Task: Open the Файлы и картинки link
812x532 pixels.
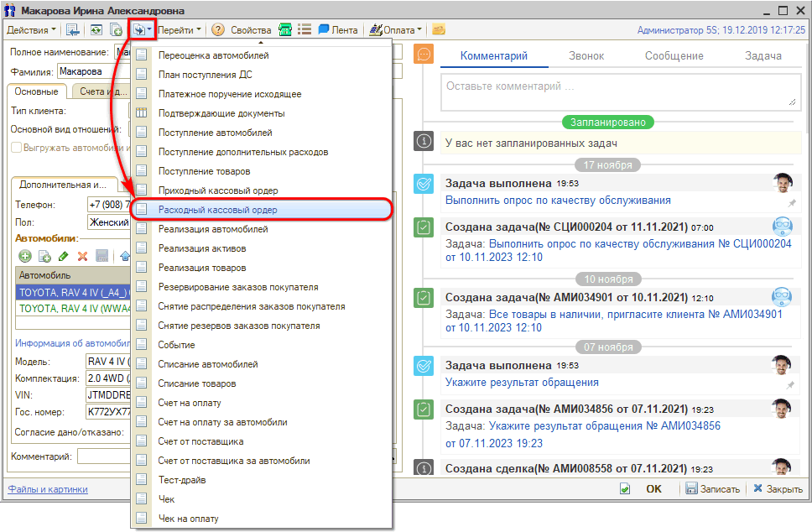Action: click(x=48, y=489)
